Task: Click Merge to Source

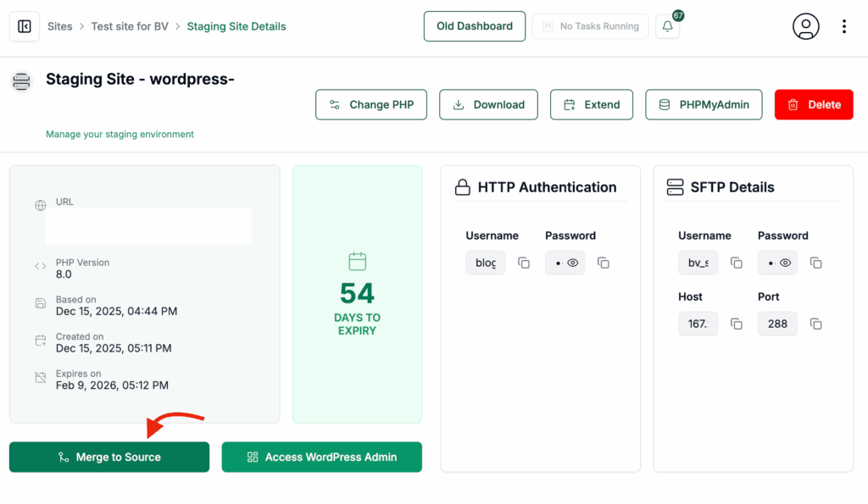Action: coord(109,457)
